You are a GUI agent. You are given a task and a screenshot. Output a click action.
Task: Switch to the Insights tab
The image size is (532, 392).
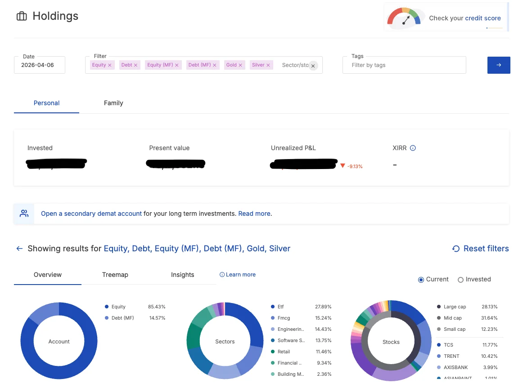(182, 275)
